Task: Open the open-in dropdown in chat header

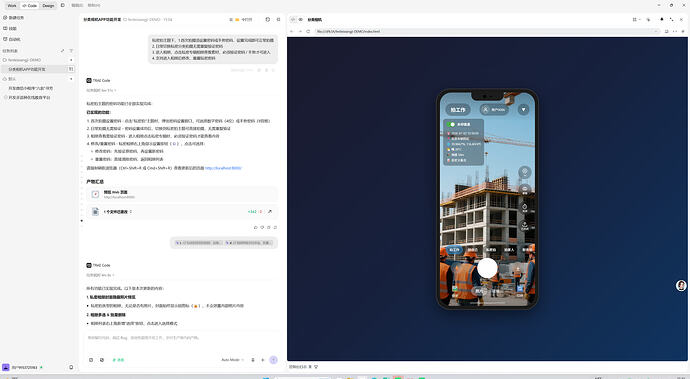Action: point(241,19)
